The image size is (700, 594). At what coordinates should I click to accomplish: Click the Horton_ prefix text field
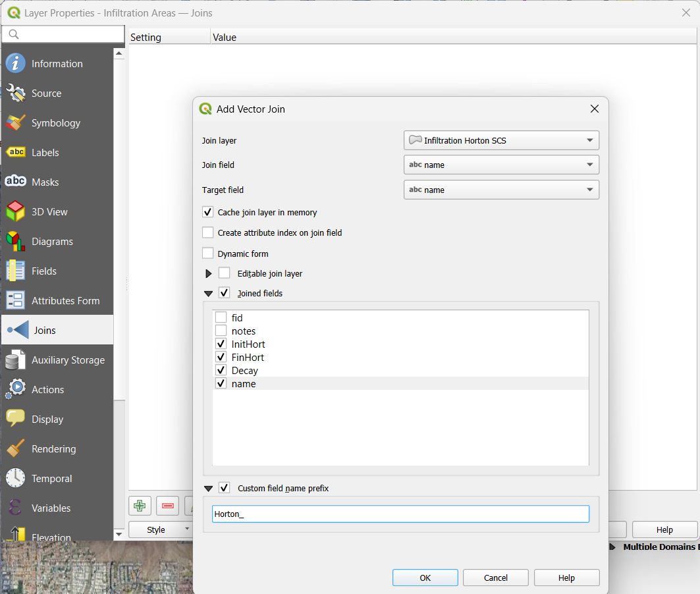click(x=400, y=514)
